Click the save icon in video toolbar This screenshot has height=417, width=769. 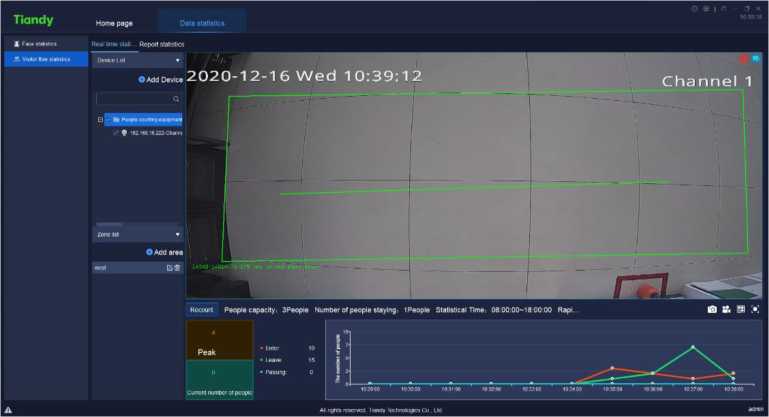point(741,310)
